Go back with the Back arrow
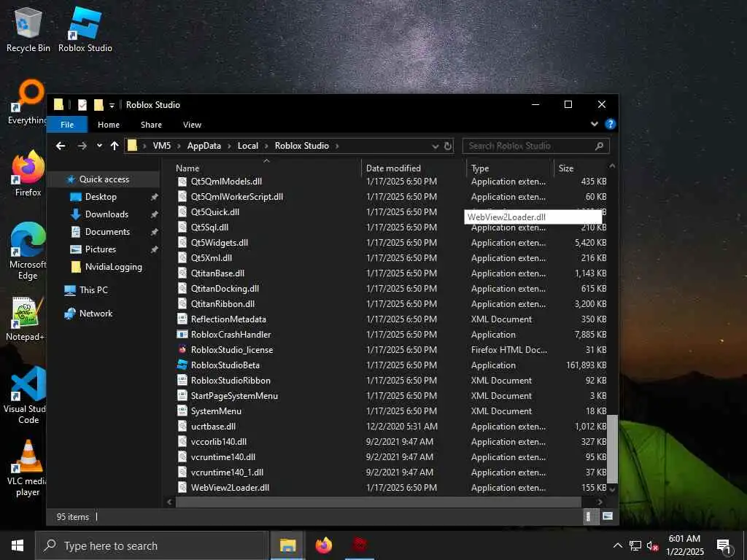The height and width of the screenshot is (560, 747). coord(61,146)
